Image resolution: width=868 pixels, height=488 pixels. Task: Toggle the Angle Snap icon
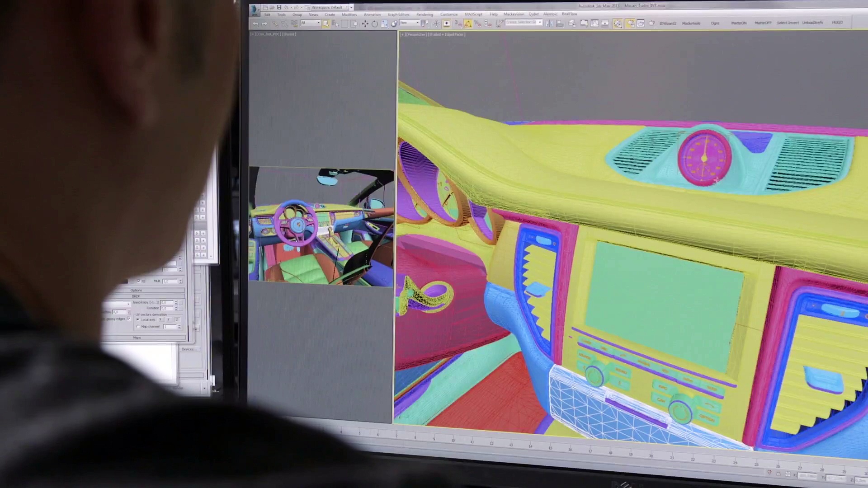pyautogui.click(x=468, y=24)
